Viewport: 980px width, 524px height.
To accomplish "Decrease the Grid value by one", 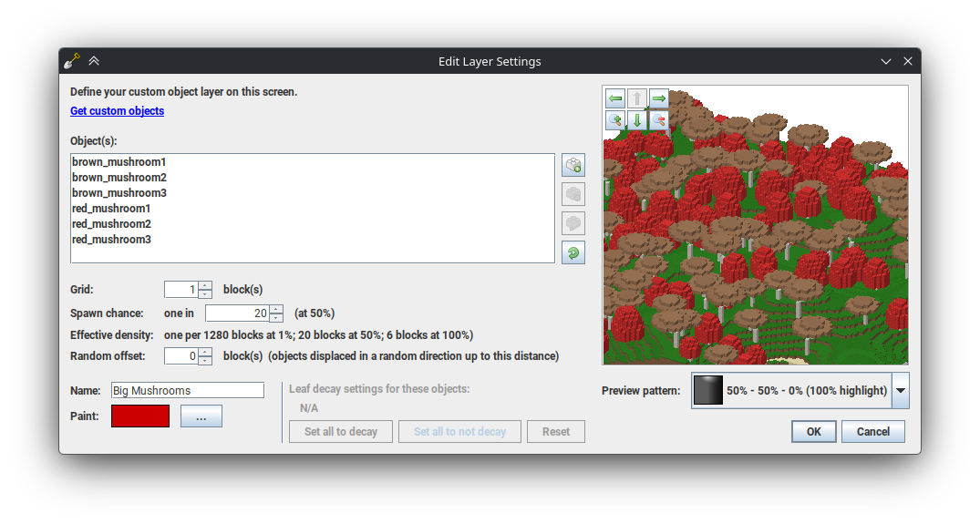I will (205, 293).
